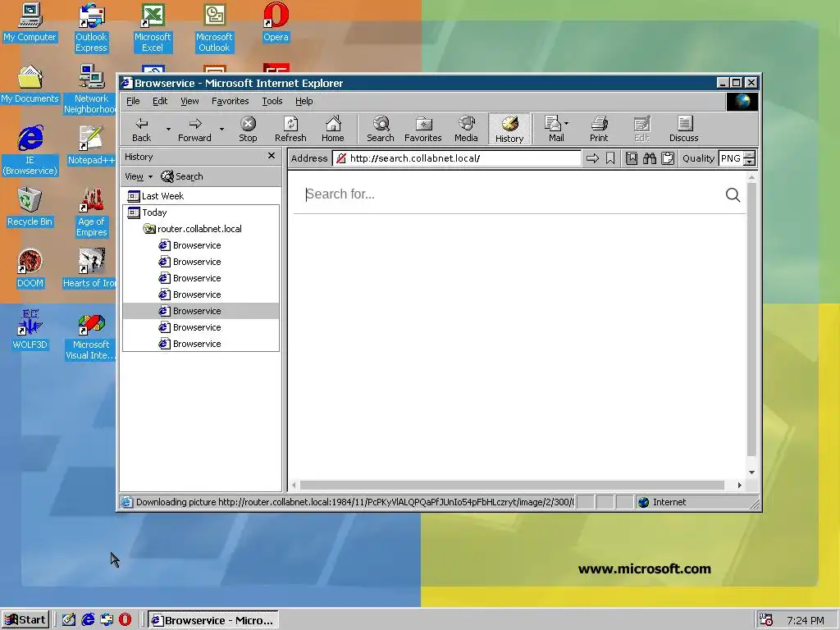Image resolution: width=840 pixels, height=630 pixels.
Task: Collapse the router.collabnet.local folder
Action: pos(192,229)
